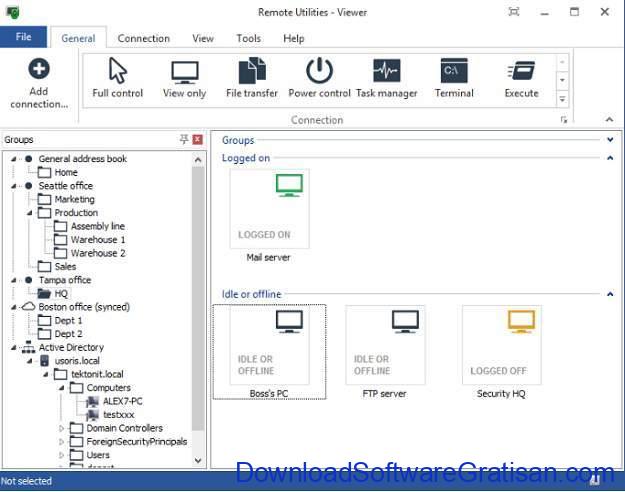625x492 pixels.
Task: Click the Not selected status bar text
Action: (x=26, y=481)
